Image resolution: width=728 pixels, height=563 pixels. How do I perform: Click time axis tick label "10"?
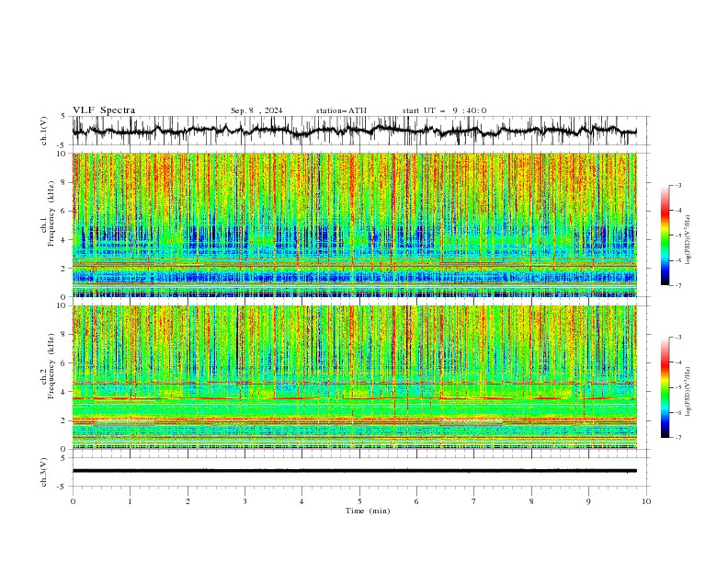pos(646,501)
